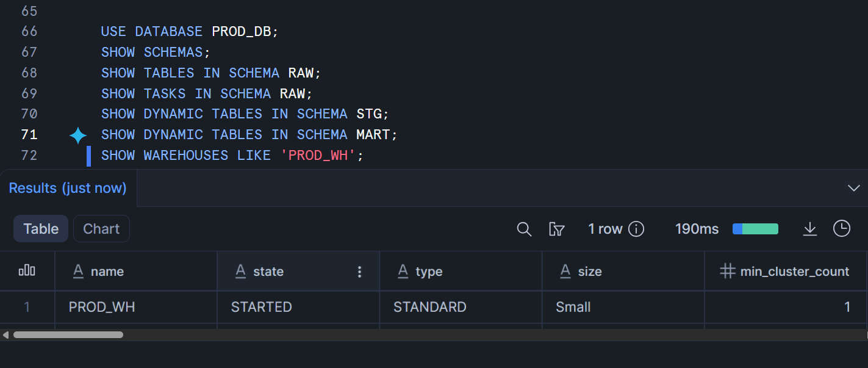Open the results filter icon

point(556,229)
